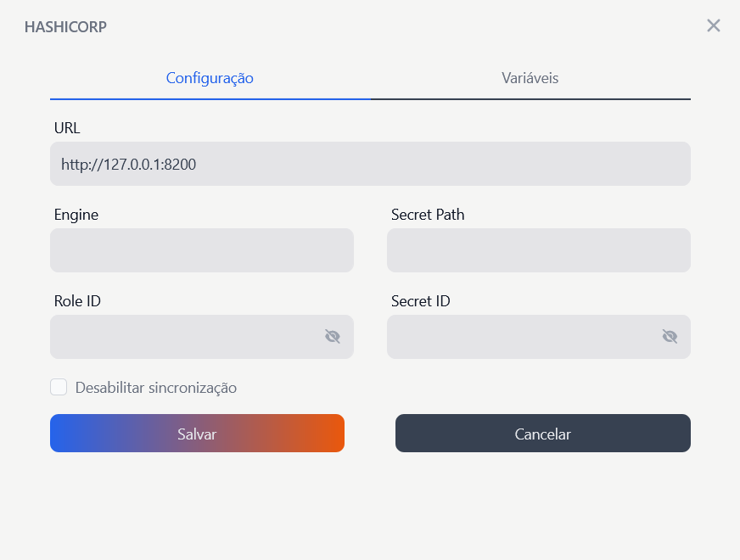This screenshot has width=740, height=560.
Task: Click the Desabilitar sincronização label text
Action: tap(156, 388)
